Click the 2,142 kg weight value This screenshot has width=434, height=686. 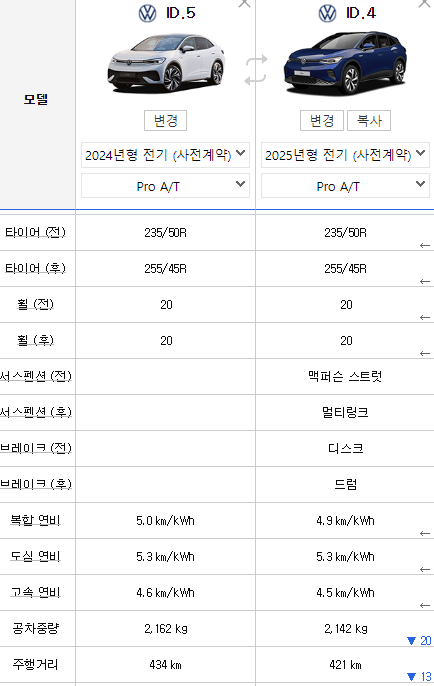point(346,629)
